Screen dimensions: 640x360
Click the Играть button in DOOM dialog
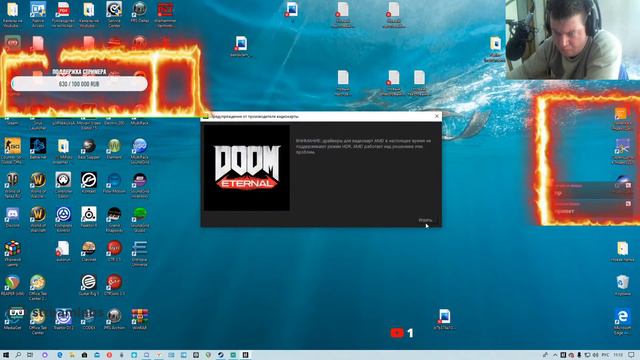425,220
